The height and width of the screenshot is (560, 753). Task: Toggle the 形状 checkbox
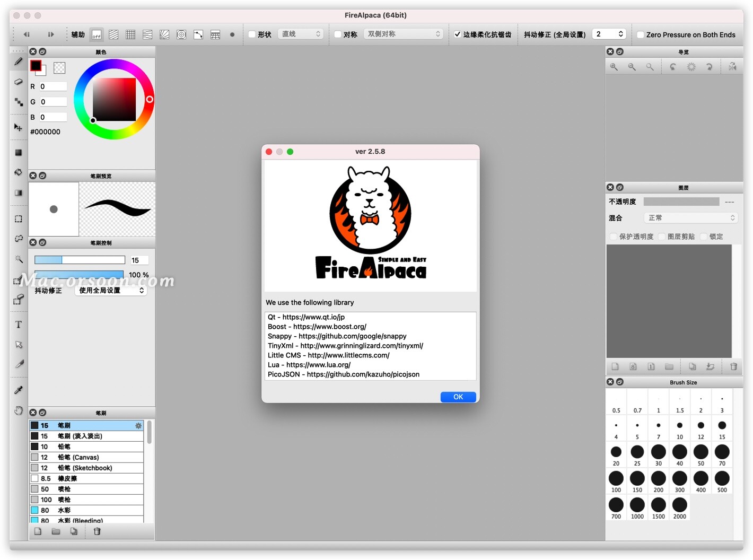click(252, 34)
